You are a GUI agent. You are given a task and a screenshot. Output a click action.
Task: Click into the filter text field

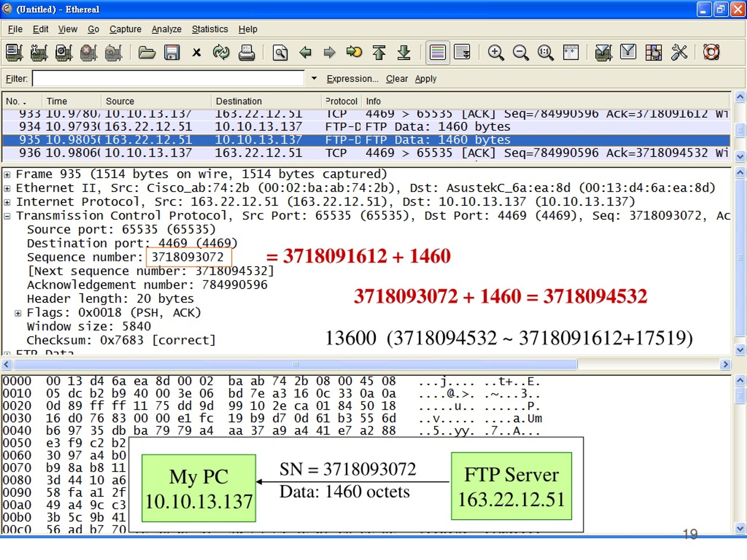click(x=168, y=78)
